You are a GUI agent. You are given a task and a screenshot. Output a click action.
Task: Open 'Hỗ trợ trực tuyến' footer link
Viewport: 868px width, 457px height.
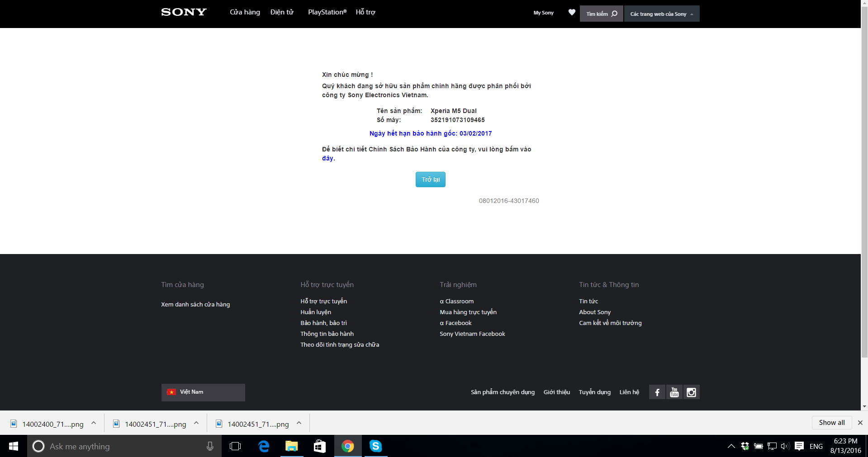[x=324, y=301]
